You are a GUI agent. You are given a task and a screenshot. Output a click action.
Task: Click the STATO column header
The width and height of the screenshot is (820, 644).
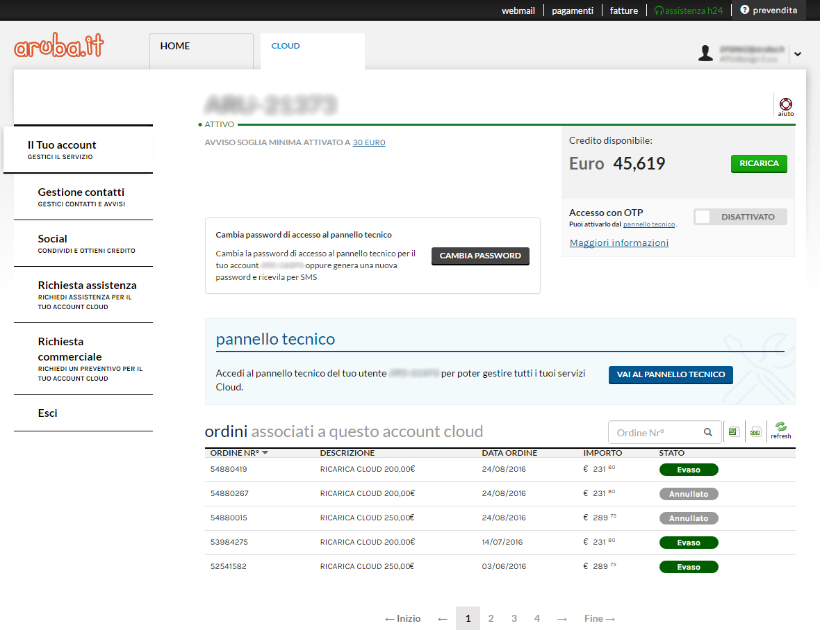click(671, 453)
